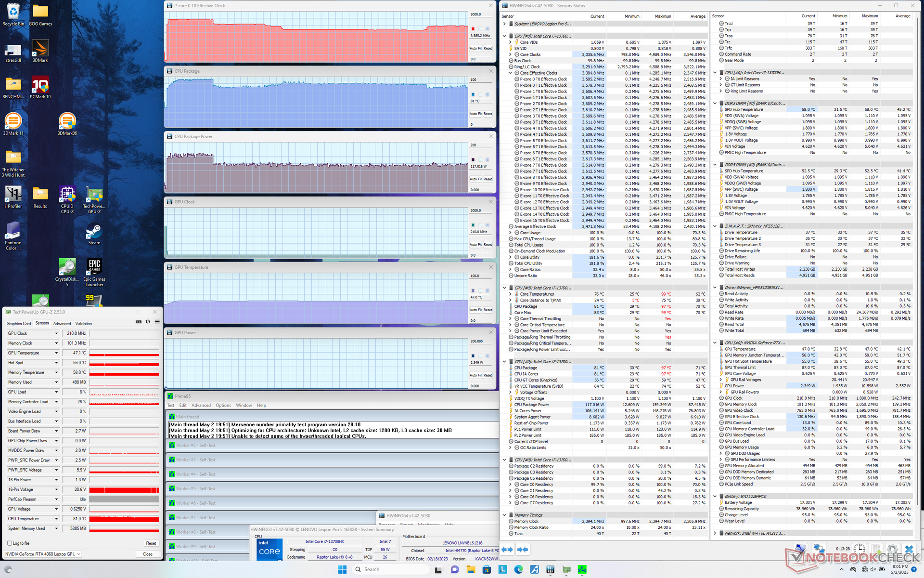Click HWiNFO logging sheet icon
The width and height of the screenshot is (924, 578).
876,550
